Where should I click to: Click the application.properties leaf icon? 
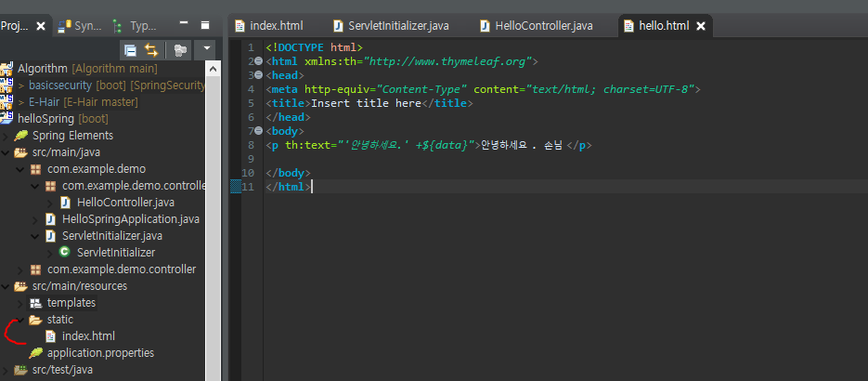pyautogui.click(x=35, y=353)
